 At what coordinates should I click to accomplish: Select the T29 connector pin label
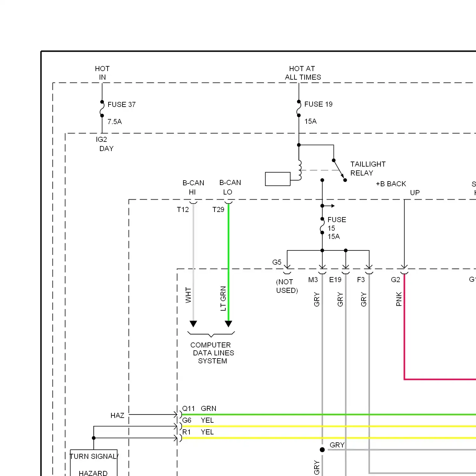pyautogui.click(x=218, y=209)
